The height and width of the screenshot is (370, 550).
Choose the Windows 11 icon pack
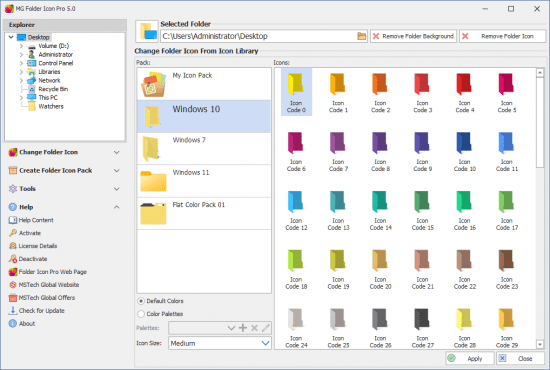(x=204, y=181)
